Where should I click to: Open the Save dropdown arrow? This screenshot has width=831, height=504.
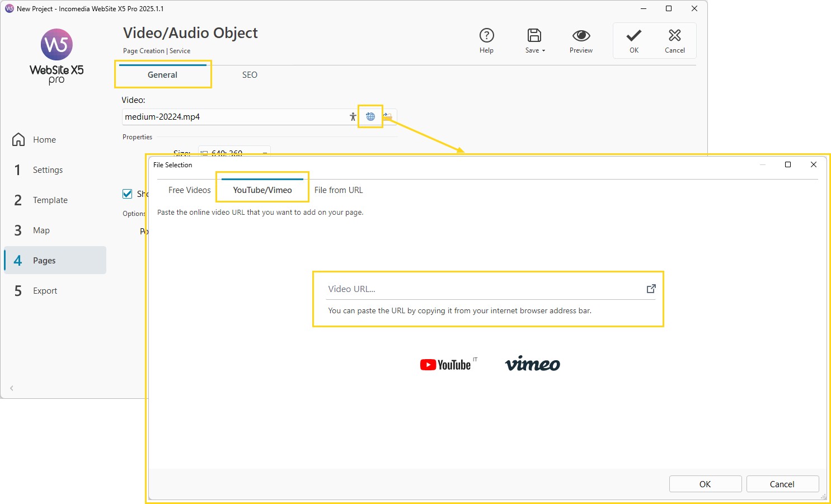click(x=543, y=51)
